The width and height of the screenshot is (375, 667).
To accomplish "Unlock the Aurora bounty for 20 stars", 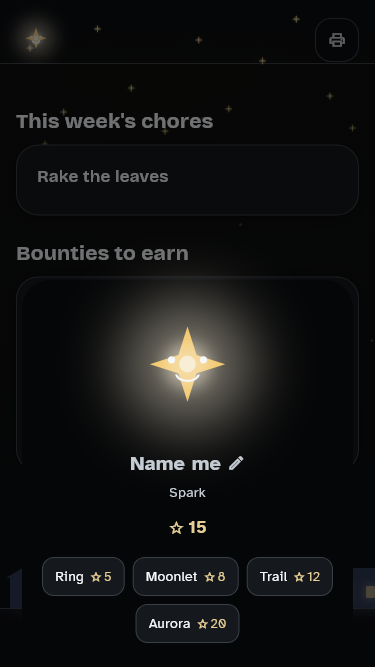I will coord(188,624).
